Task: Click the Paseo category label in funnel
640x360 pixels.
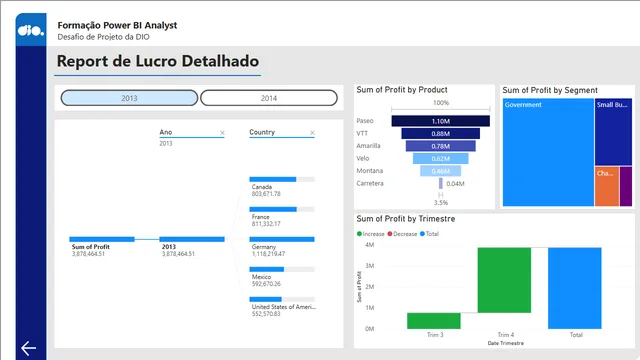Action: 365,121
